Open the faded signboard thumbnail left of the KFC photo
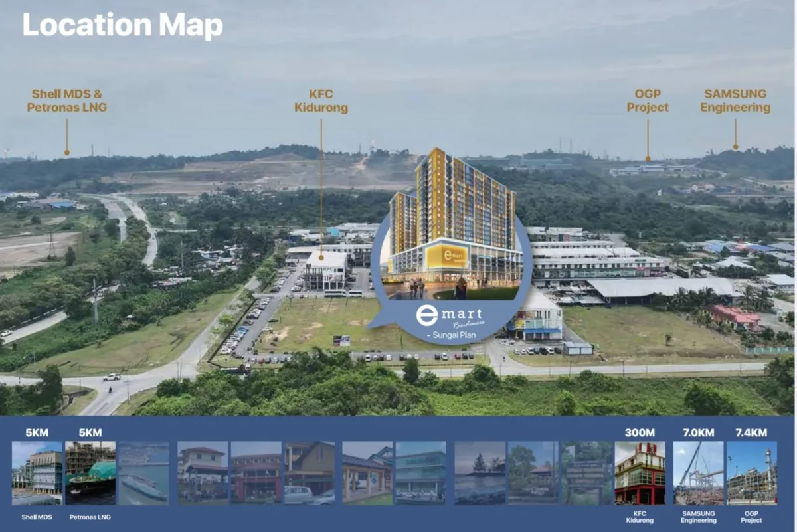Image resolution: width=797 pixels, height=532 pixels. click(587, 474)
